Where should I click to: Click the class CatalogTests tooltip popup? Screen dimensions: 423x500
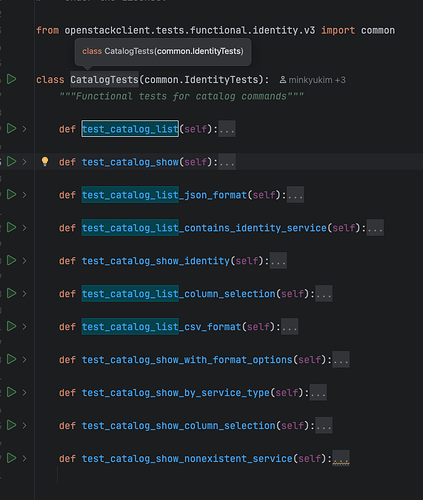click(163, 52)
